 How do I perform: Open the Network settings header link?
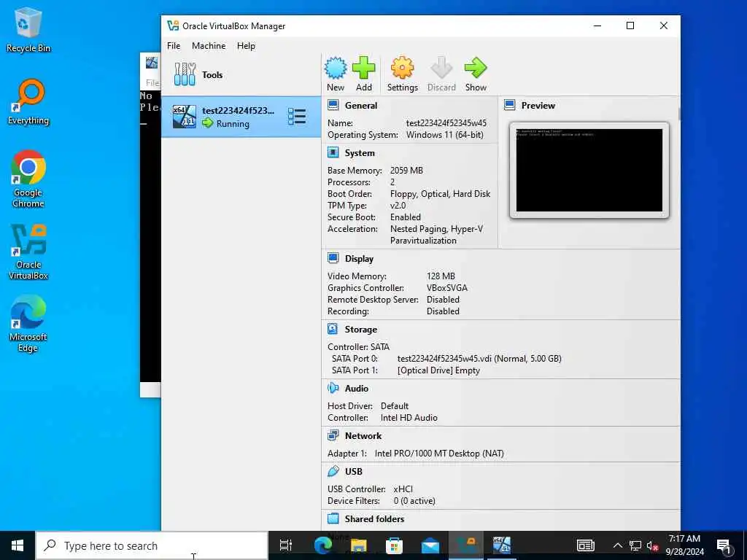[x=363, y=436]
